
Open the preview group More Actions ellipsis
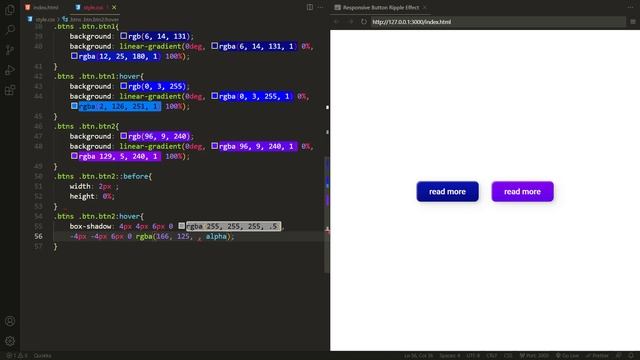(x=631, y=7)
